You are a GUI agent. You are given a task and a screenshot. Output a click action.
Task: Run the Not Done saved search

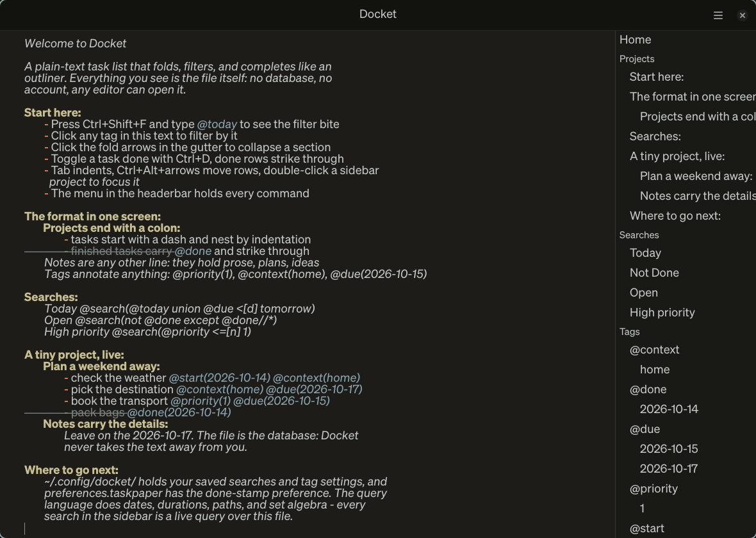[654, 272]
